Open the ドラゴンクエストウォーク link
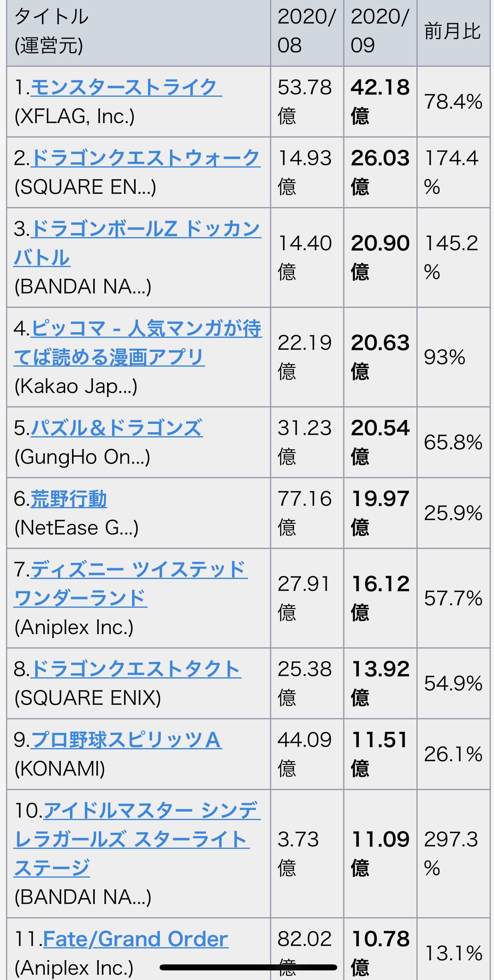The width and height of the screenshot is (494, 980). (146, 158)
